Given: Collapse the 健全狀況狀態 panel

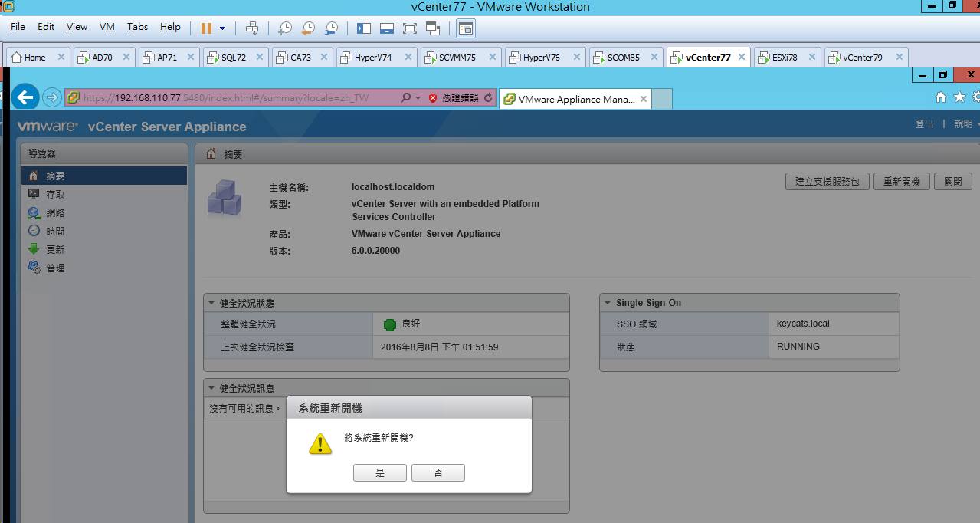Looking at the screenshot, I should 211,303.
